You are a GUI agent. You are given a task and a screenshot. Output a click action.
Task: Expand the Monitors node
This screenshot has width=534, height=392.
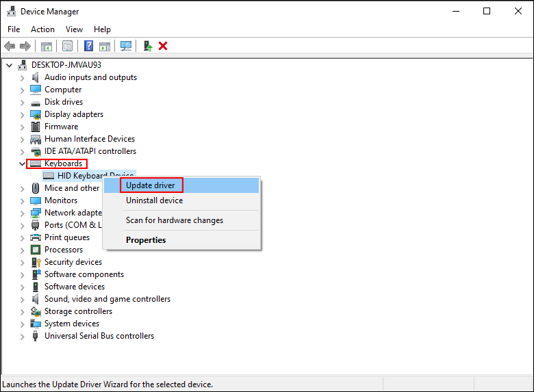point(23,200)
